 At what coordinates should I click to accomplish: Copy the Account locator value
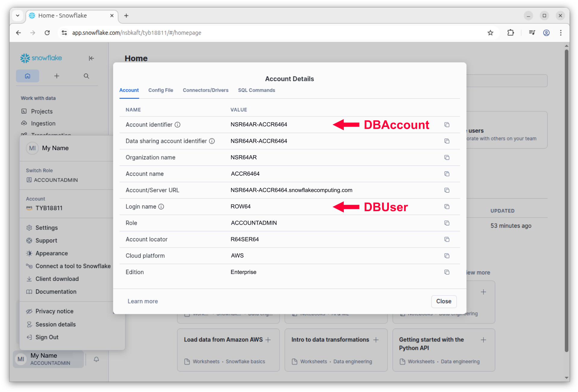click(447, 239)
